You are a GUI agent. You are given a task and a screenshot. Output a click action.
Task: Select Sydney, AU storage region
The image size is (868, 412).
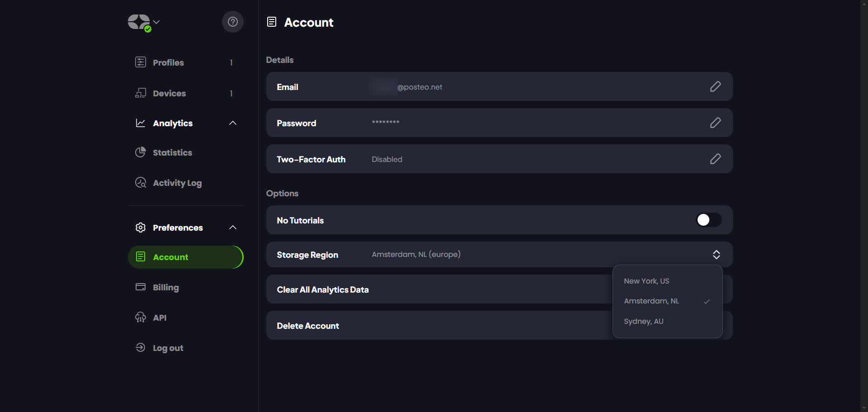[643, 321]
